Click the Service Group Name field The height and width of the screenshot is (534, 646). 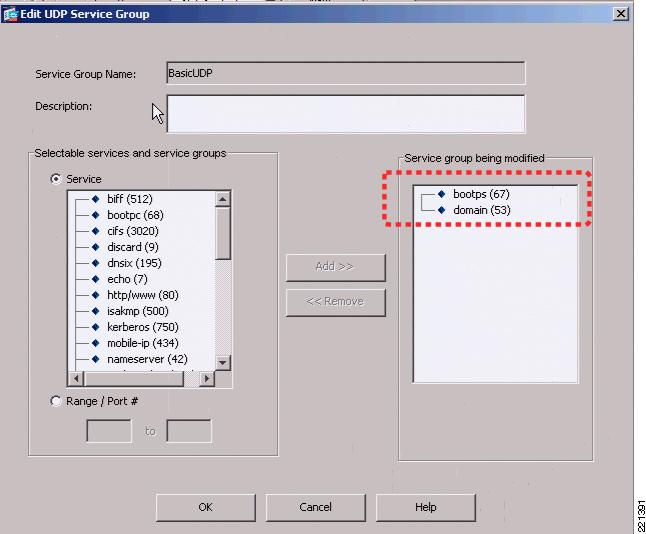click(346, 73)
